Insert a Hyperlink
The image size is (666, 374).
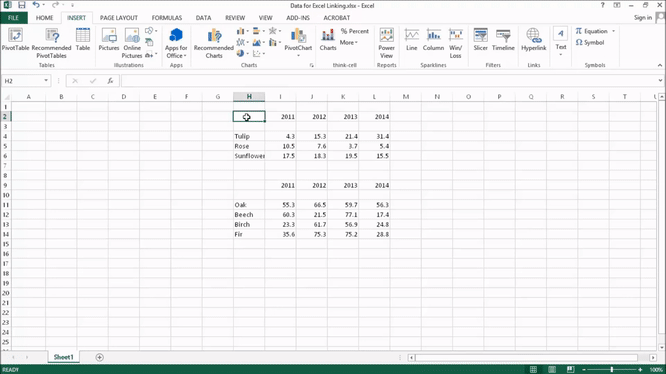[x=533, y=40]
